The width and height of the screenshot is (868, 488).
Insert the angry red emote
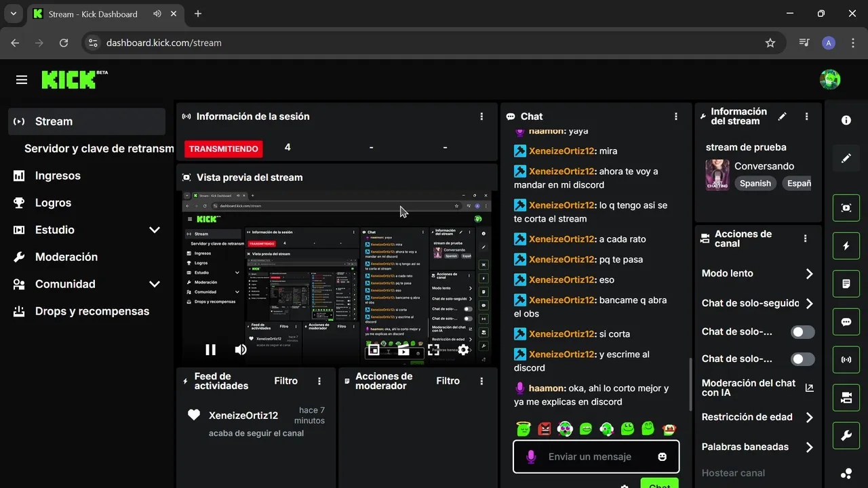545,428
